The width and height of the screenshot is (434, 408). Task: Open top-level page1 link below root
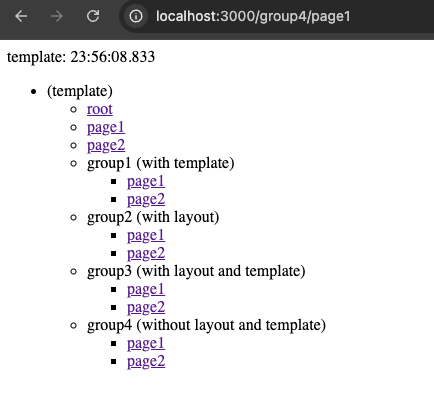[x=106, y=127]
